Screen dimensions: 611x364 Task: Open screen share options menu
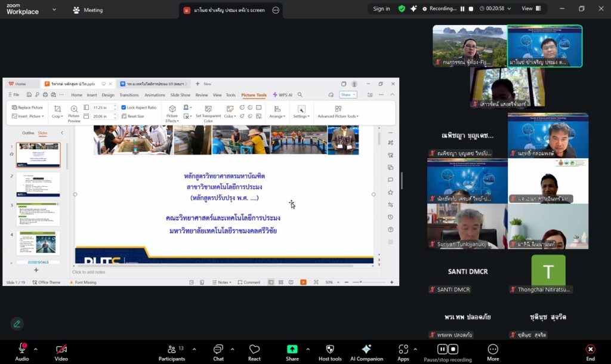click(x=276, y=10)
